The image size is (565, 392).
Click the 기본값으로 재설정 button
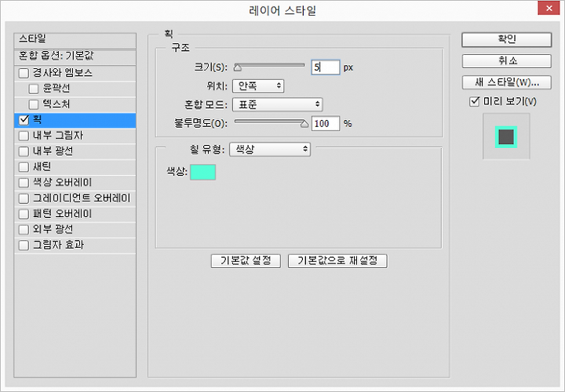coord(337,261)
